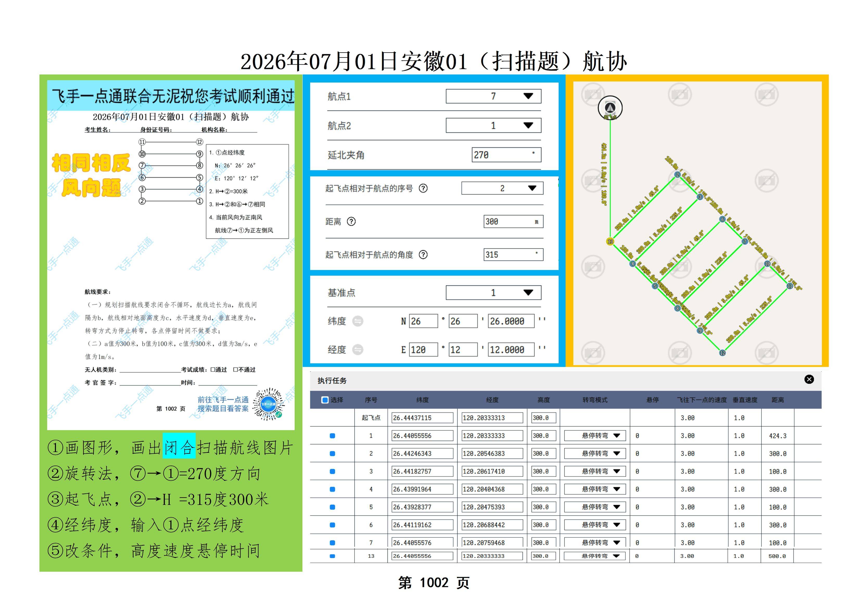Open the 航点2 dropdown
The height and width of the screenshot is (614, 868).
click(493, 126)
